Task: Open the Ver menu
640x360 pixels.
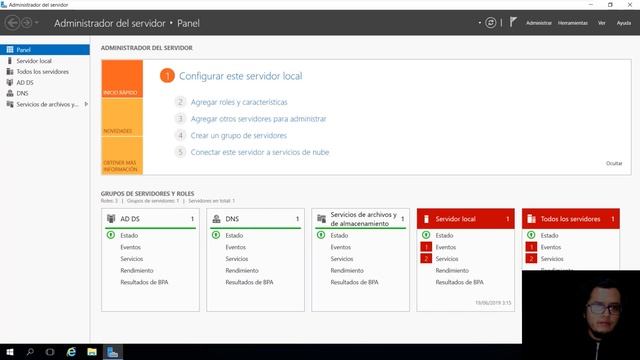Action: click(602, 23)
